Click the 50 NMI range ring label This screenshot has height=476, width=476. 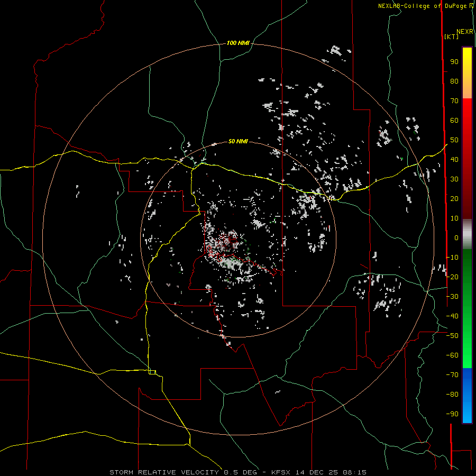238,141
